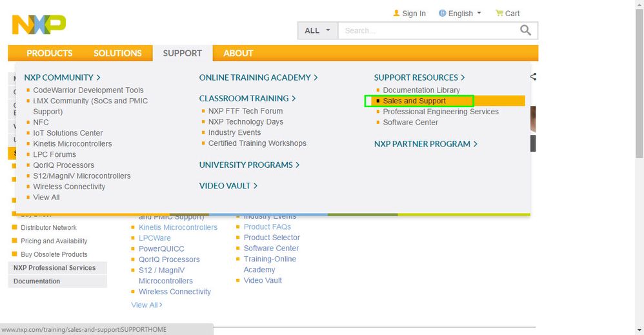The width and height of the screenshot is (644, 335).
Task: Click the share icon at right edge
Action: pyautogui.click(x=533, y=76)
